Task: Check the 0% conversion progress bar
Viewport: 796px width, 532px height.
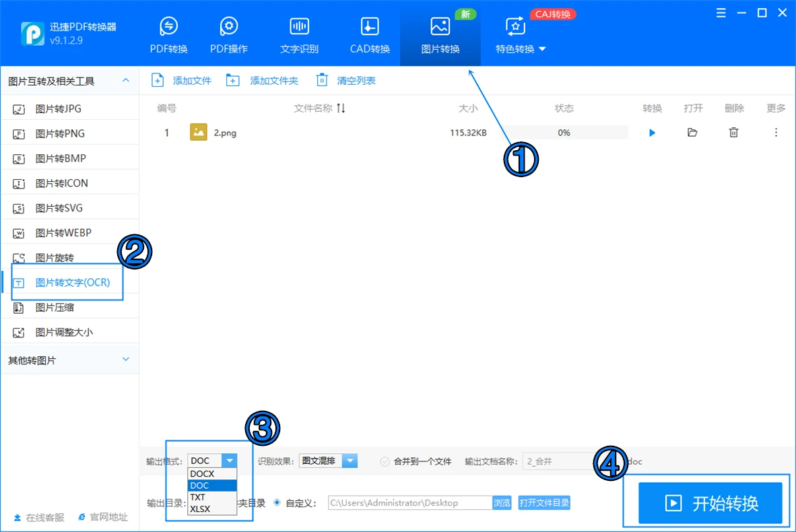Action: [564, 133]
